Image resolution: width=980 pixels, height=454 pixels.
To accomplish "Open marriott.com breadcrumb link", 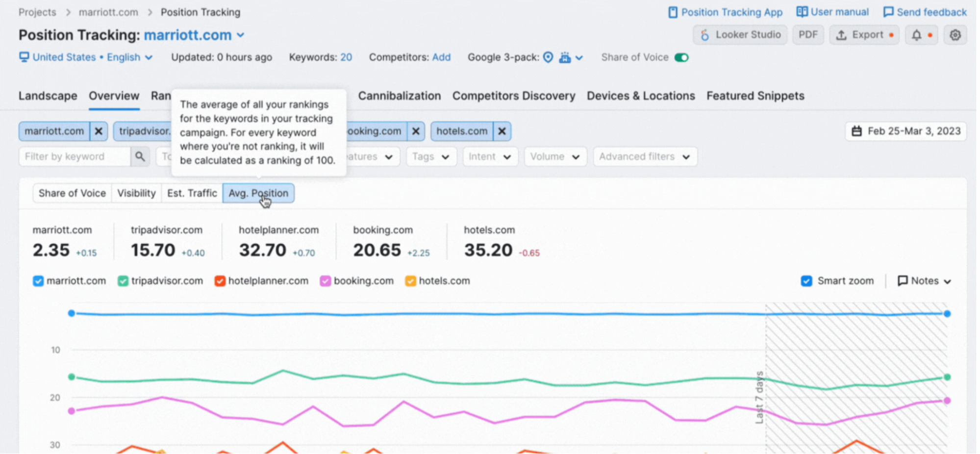I will pos(108,12).
